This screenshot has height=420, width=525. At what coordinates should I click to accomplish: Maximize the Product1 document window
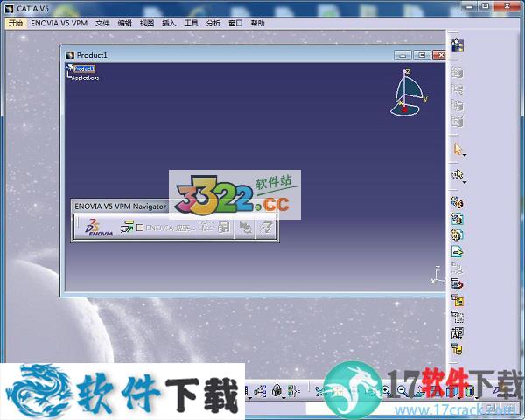tap(422, 55)
